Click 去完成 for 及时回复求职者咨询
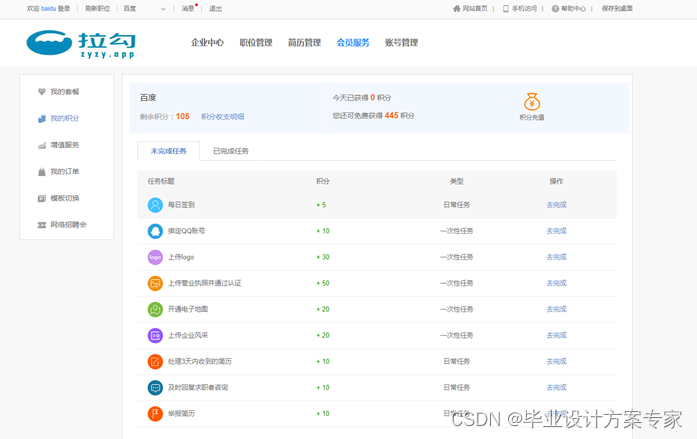This screenshot has height=439, width=697. point(557,387)
